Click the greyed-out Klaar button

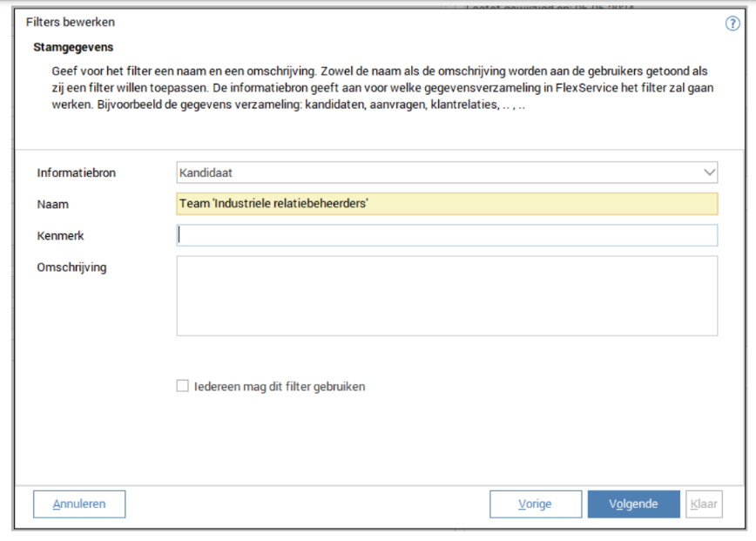tap(704, 504)
